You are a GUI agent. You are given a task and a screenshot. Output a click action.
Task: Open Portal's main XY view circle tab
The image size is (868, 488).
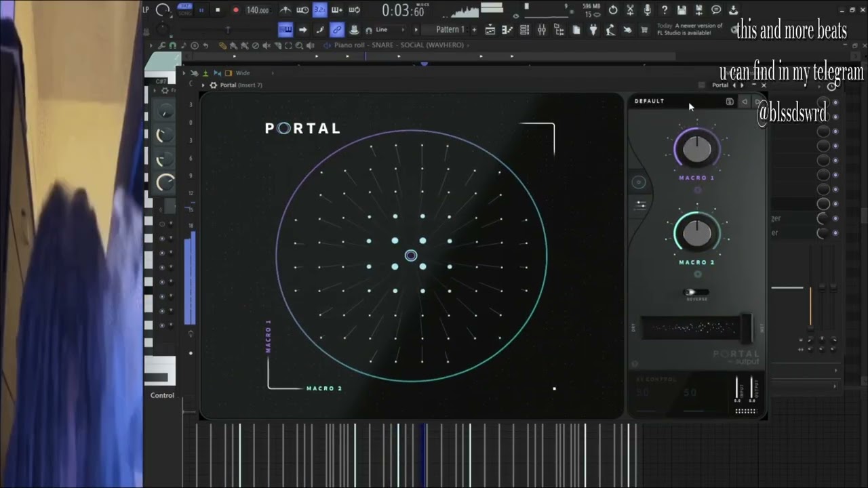pyautogui.click(x=639, y=182)
